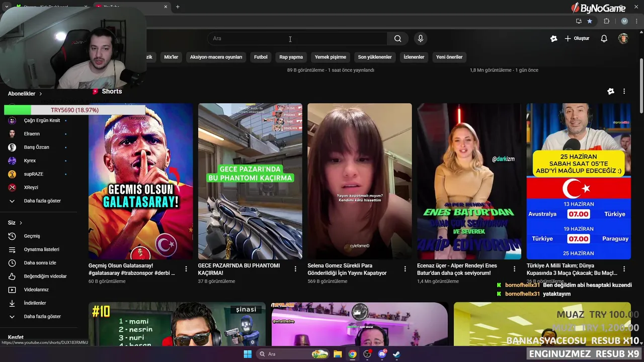Start voice search with microphone icon
The width and height of the screenshot is (644, 362).
click(x=421, y=38)
